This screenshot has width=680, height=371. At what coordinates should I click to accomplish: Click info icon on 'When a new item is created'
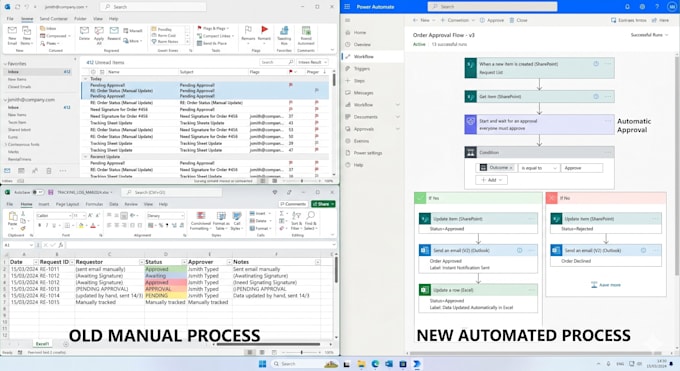click(596, 64)
